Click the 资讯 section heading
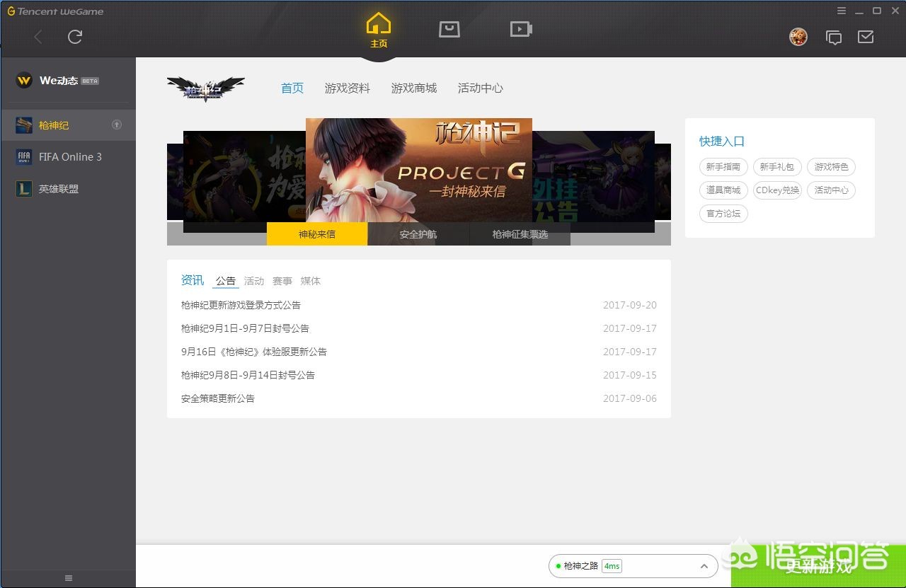 point(193,280)
